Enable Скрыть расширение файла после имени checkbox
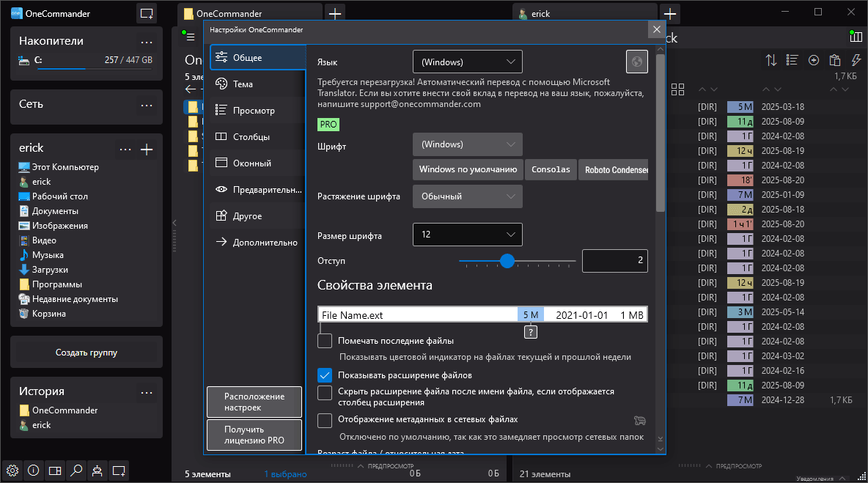Image resolution: width=868 pixels, height=483 pixels. coord(324,392)
